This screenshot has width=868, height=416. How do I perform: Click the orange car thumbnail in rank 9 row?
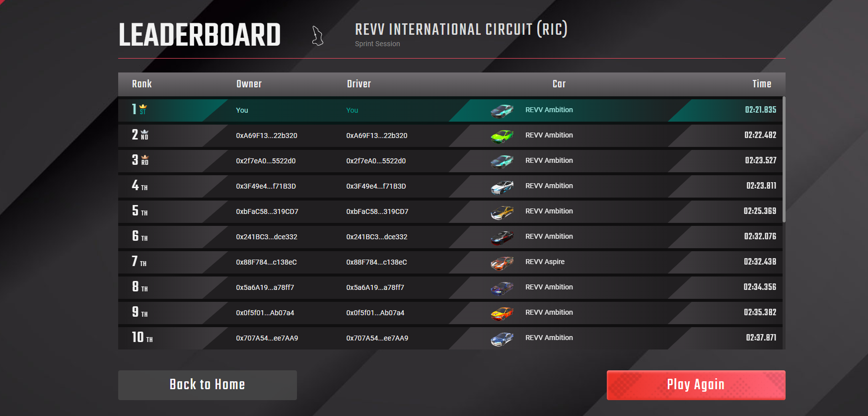[502, 313]
